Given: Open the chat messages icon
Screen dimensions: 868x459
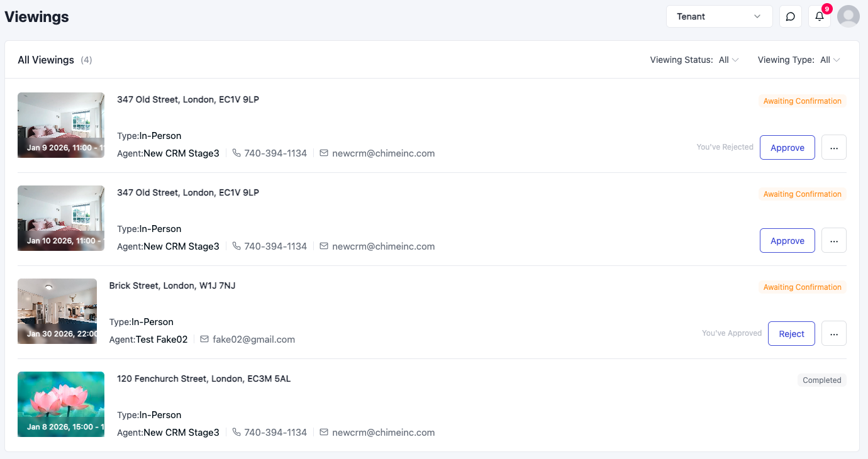Looking at the screenshot, I should pos(791,16).
